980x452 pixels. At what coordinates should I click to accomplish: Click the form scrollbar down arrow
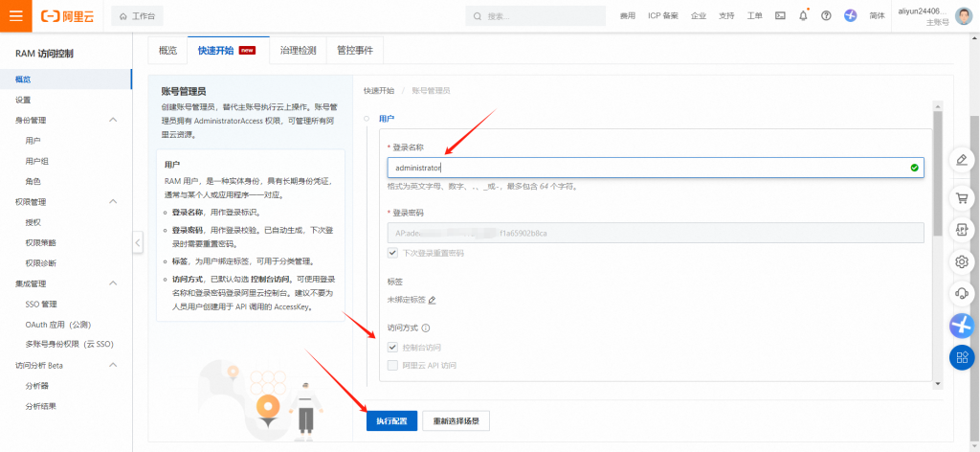click(x=938, y=383)
